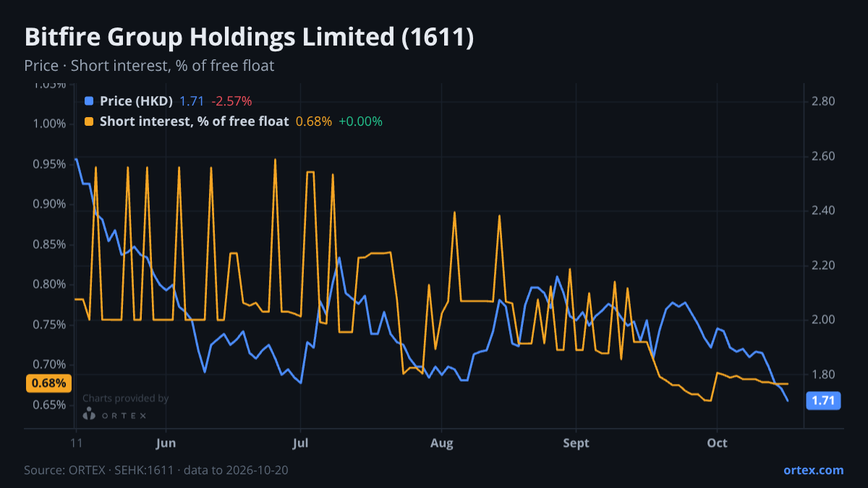Click the 1.80 right axis label

point(824,374)
